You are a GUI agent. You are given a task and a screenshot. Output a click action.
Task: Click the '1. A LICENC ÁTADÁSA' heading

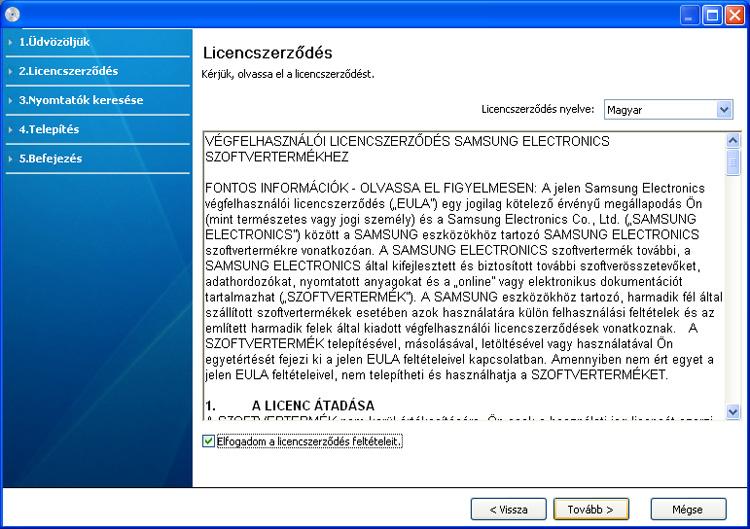(290, 406)
